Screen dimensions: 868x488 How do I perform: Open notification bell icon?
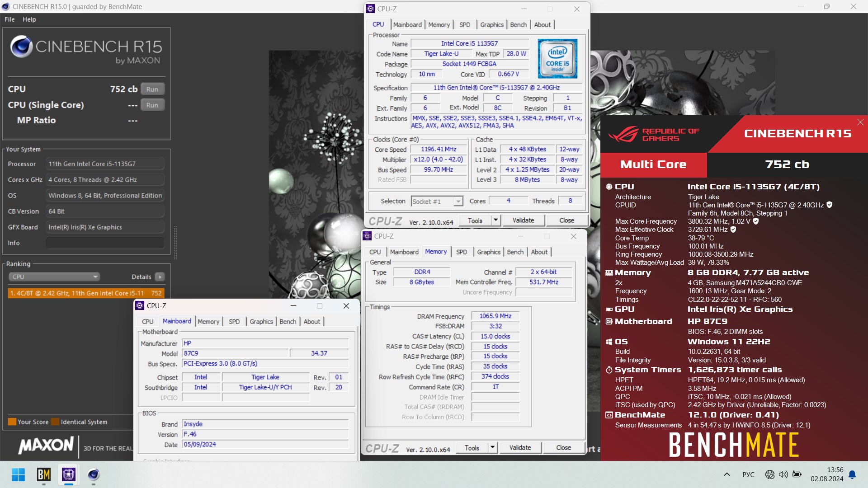852,474
